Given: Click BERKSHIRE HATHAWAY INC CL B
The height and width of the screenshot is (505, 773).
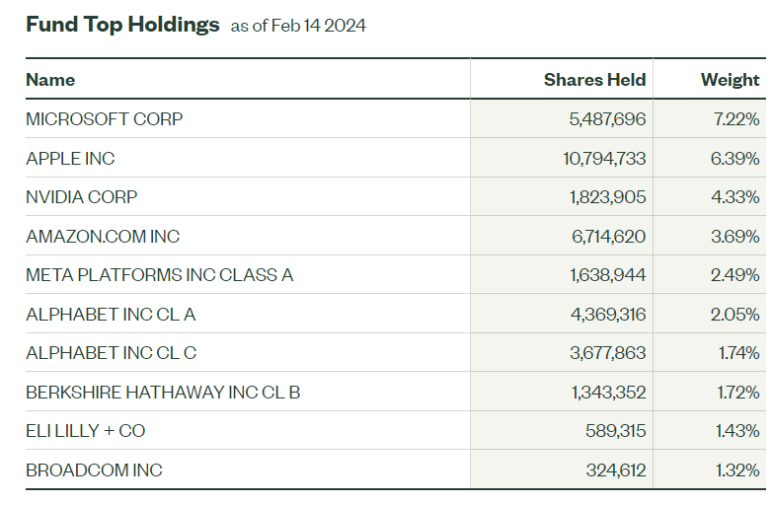Looking at the screenshot, I should tap(163, 392).
